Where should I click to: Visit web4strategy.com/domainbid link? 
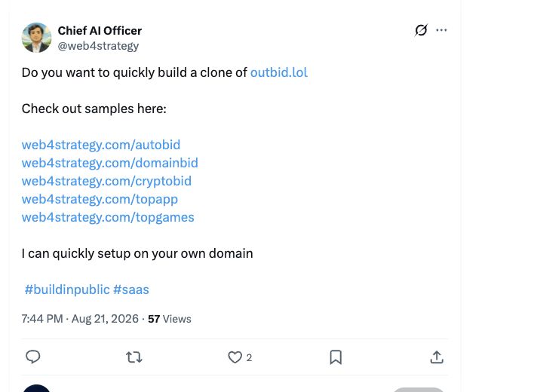110,163
